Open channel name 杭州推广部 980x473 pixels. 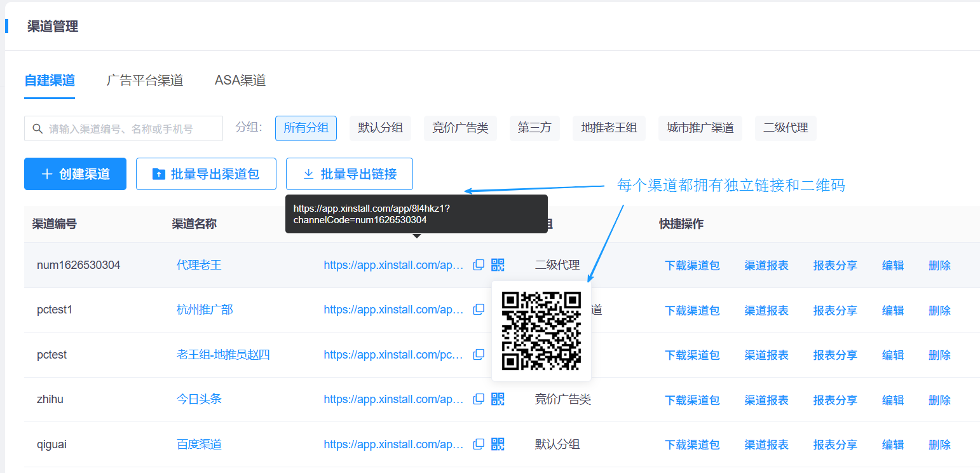(x=205, y=310)
